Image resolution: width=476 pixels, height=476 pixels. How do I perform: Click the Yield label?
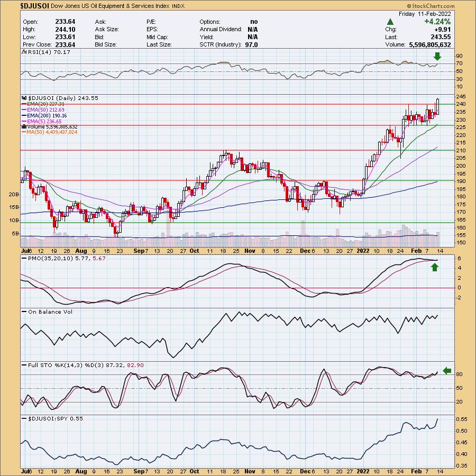206,36
